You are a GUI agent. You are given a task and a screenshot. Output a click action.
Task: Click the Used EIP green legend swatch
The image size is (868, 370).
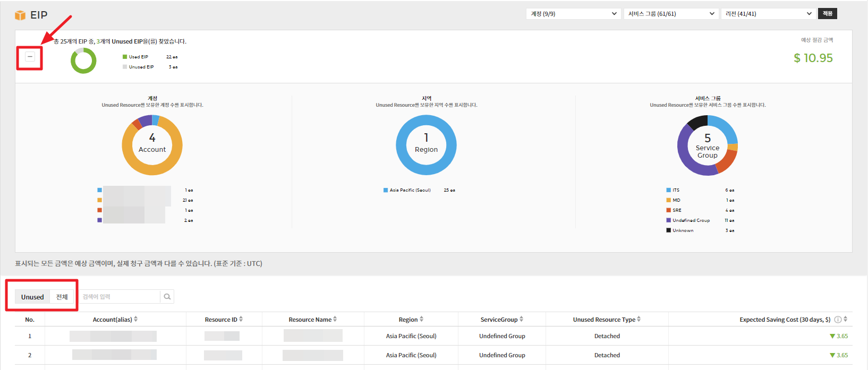point(125,57)
